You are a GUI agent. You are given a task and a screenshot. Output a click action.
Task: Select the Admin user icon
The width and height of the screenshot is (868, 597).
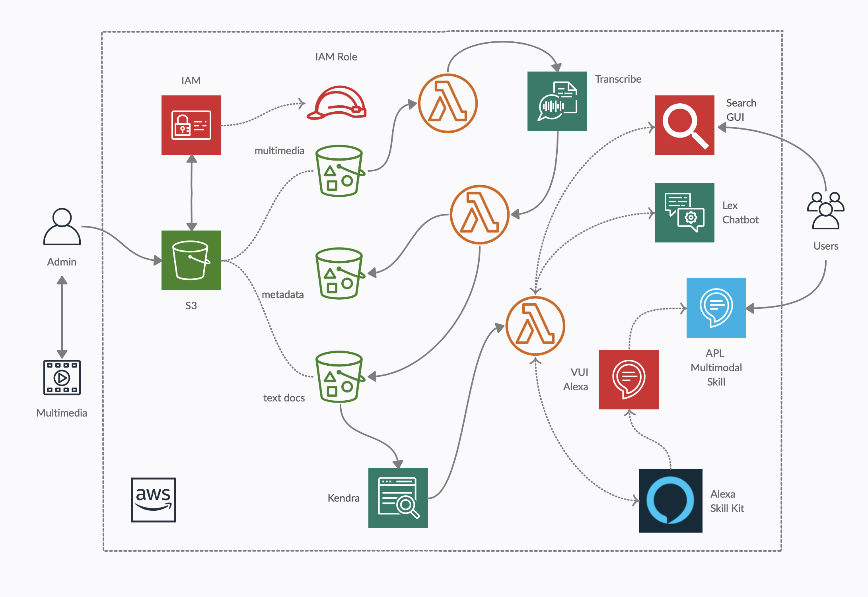(62, 227)
